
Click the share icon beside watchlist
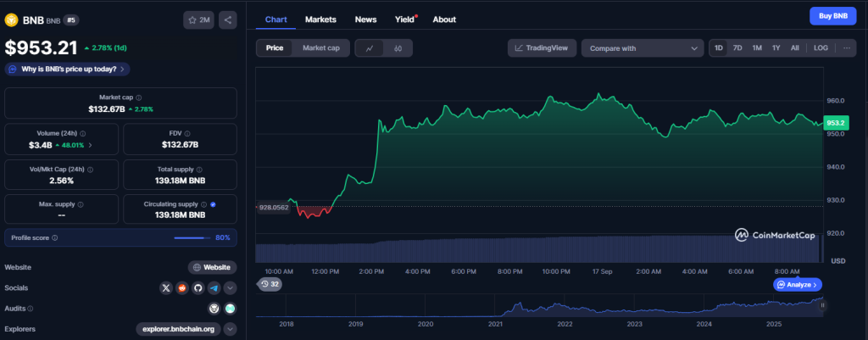point(228,20)
